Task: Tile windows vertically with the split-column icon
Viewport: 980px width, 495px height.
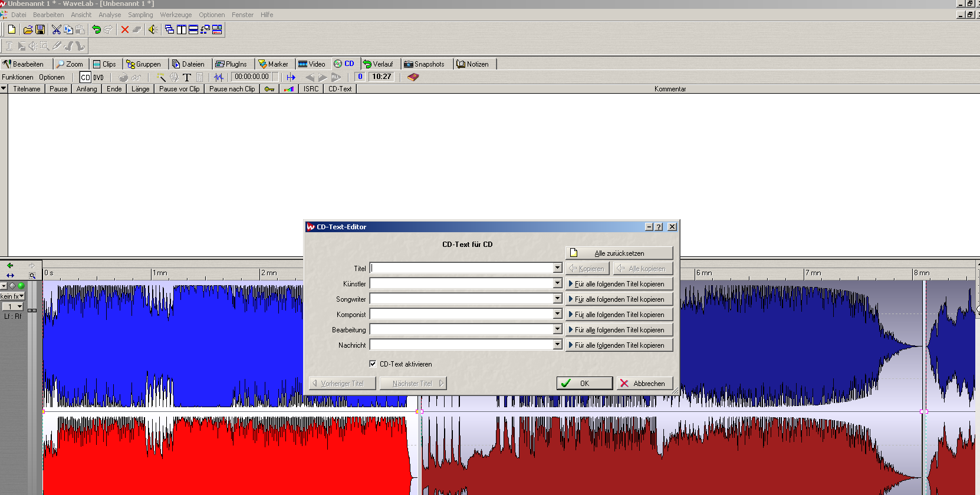Action: [x=182, y=29]
